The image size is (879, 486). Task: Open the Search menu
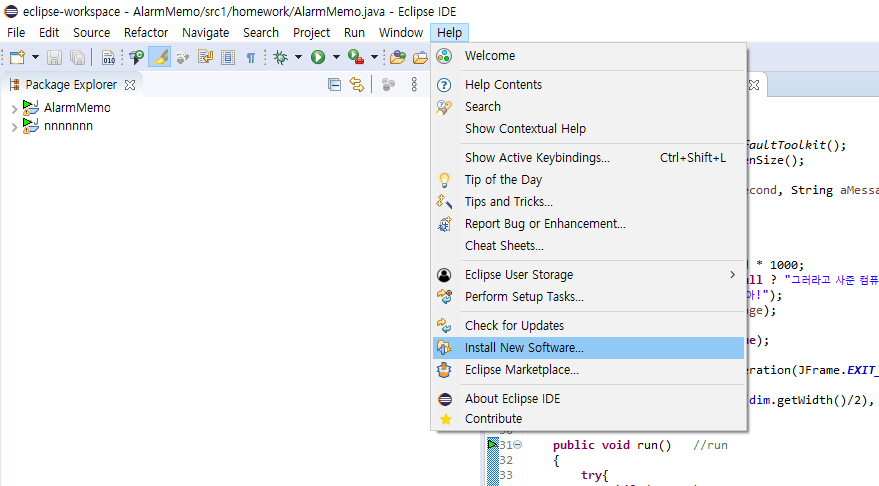click(x=261, y=33)
